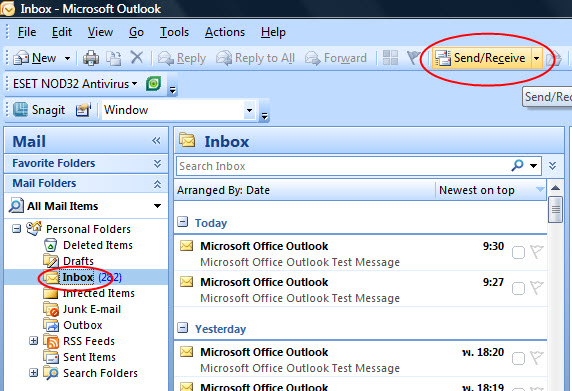Click the Delete X icon in toolbar

137,57
